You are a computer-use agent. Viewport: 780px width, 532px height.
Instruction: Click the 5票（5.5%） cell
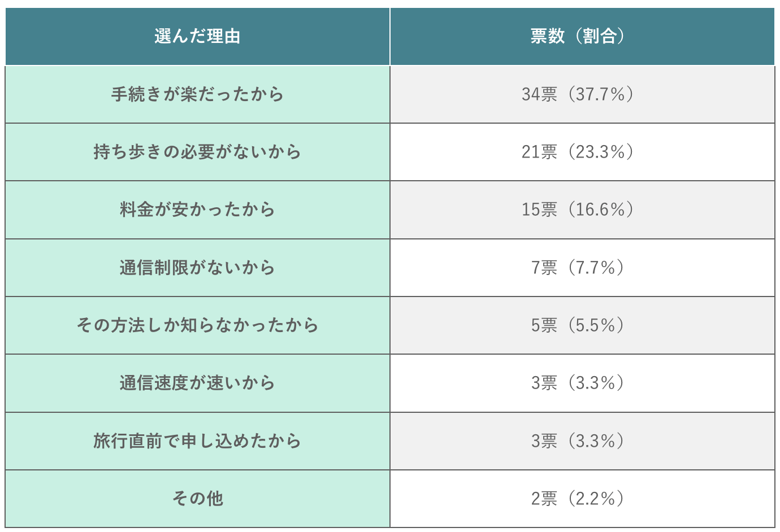(x=578, y=325)
